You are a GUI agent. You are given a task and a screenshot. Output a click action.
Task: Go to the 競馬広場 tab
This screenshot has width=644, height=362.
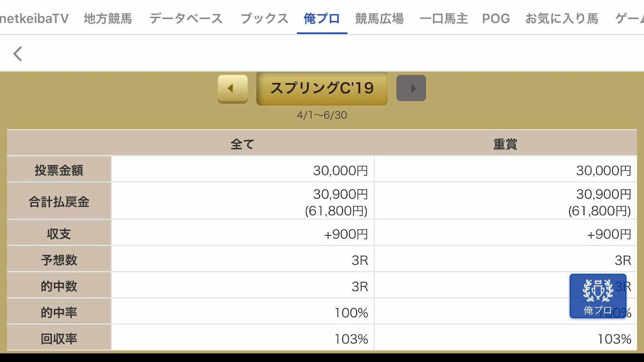379,19
